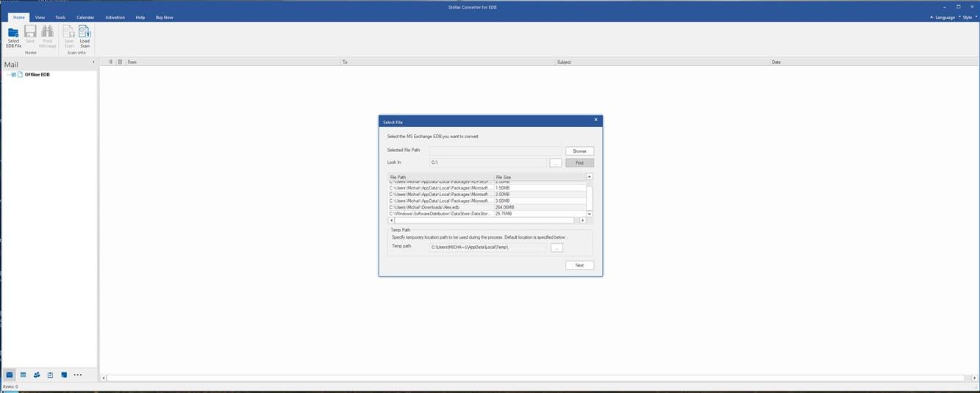Click the ellipsis button beside Temp path
The height and width of the screenshot is (393, 980).
(x=557, y=248)
